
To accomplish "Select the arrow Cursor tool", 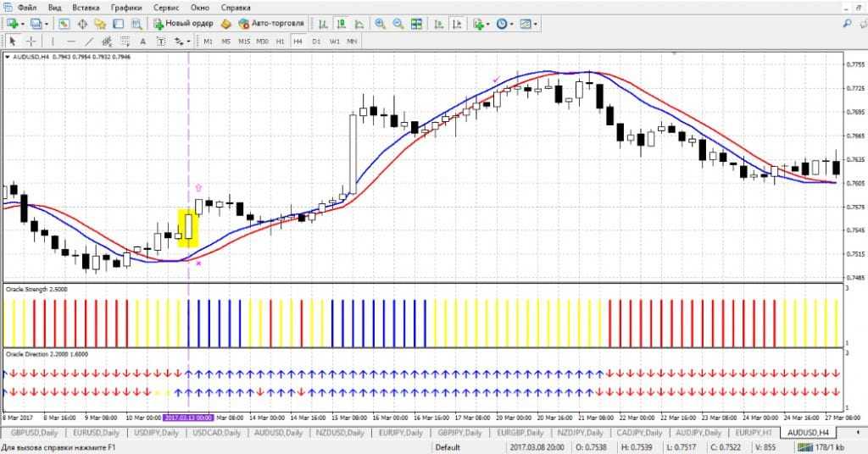I will (14, 41).
